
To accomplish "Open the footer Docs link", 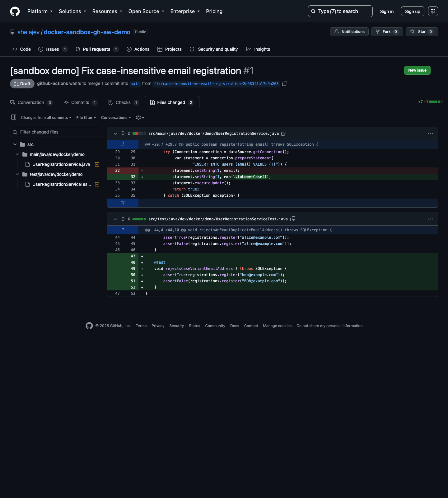I will tap(235, 326).
